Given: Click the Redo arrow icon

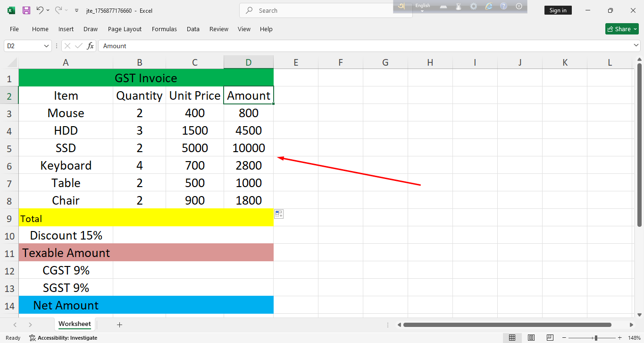Looking at the screenshot, I should (58, 10).
